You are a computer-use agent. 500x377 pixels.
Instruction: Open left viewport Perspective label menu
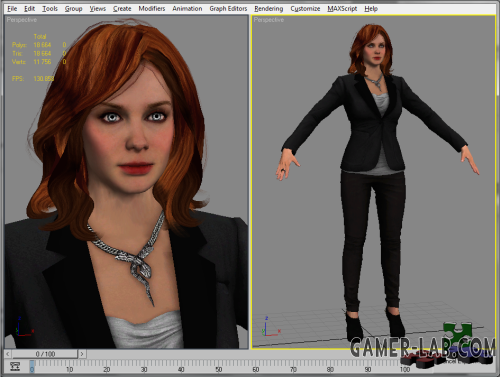click(22, 20)
